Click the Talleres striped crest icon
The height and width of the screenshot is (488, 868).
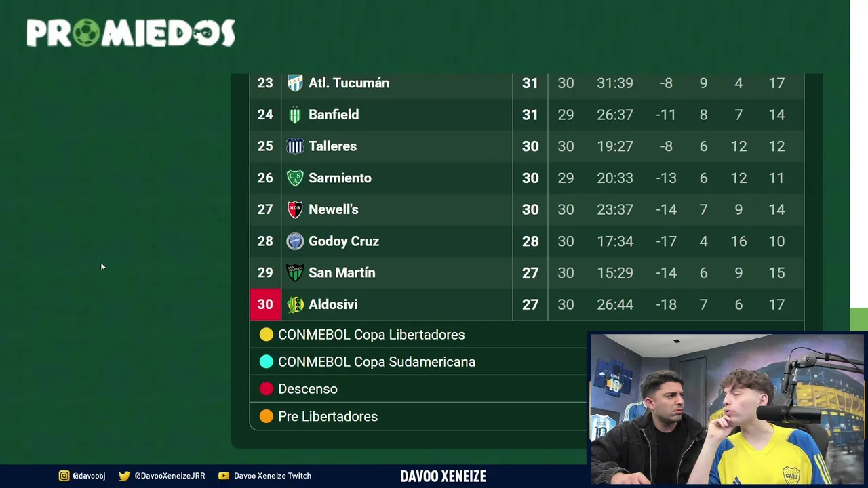pyautogui.click(x=295, y=146)
